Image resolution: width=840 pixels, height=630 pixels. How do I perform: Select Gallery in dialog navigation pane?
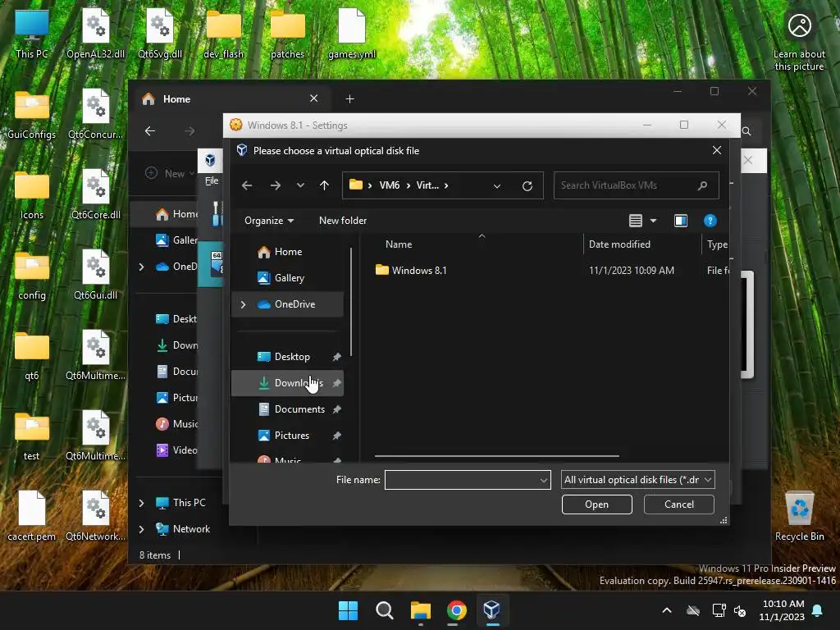coord(288,278)
